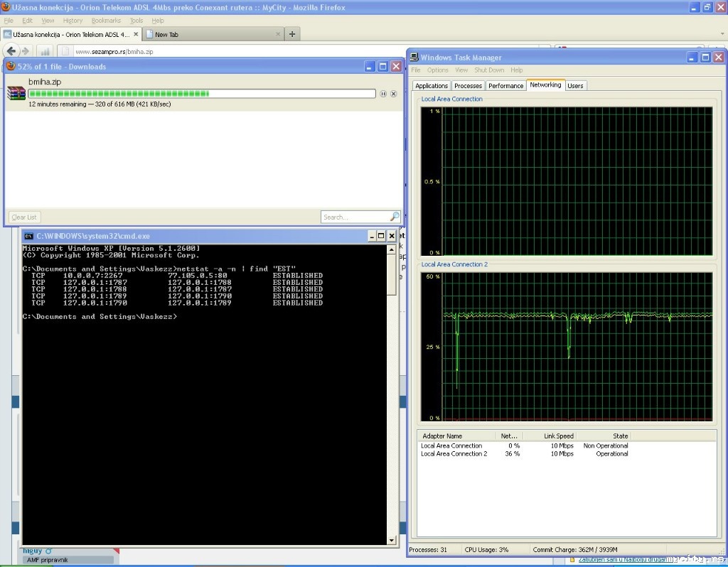
Task: Switch to Processes tab in Task Manager
Action: (x=468, y=86)
